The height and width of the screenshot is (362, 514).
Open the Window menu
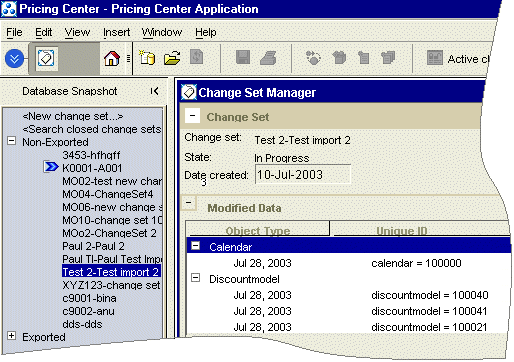(x=162, y=32)
